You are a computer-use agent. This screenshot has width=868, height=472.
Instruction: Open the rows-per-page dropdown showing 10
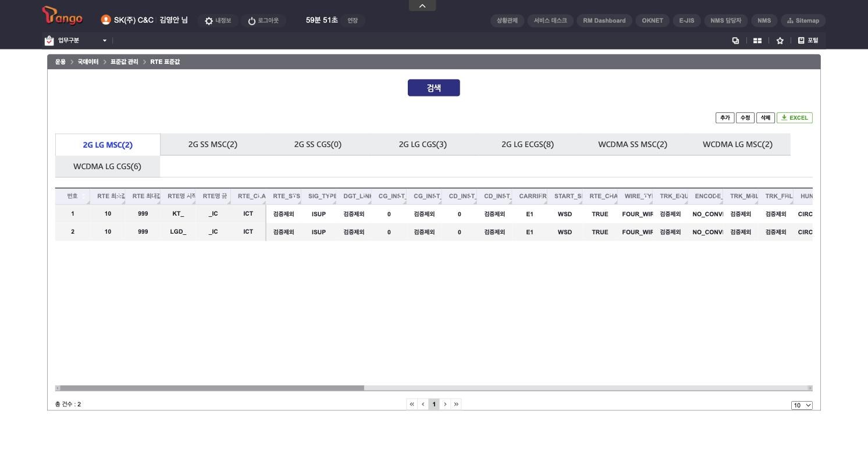pyautogui.click(x=802, y=405)
